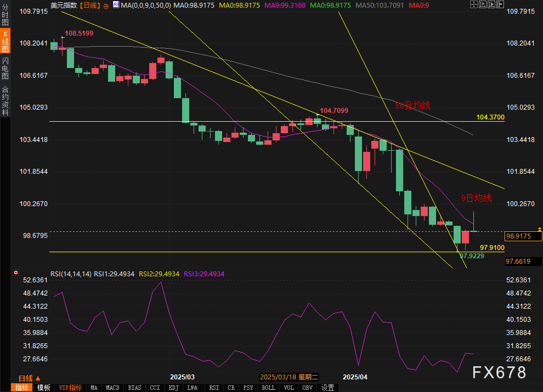
Task: Click the bell icon at right price axis
Action: (541, 229)
